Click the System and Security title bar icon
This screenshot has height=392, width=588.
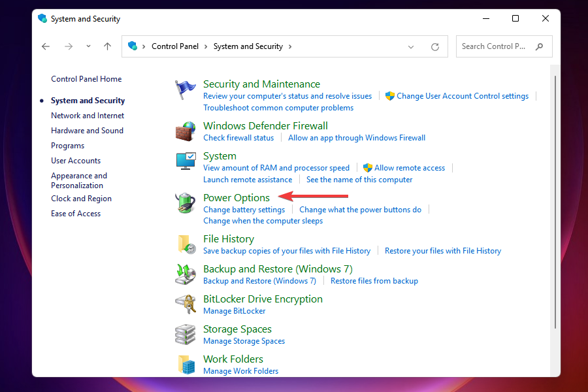(x=42, y=18)
